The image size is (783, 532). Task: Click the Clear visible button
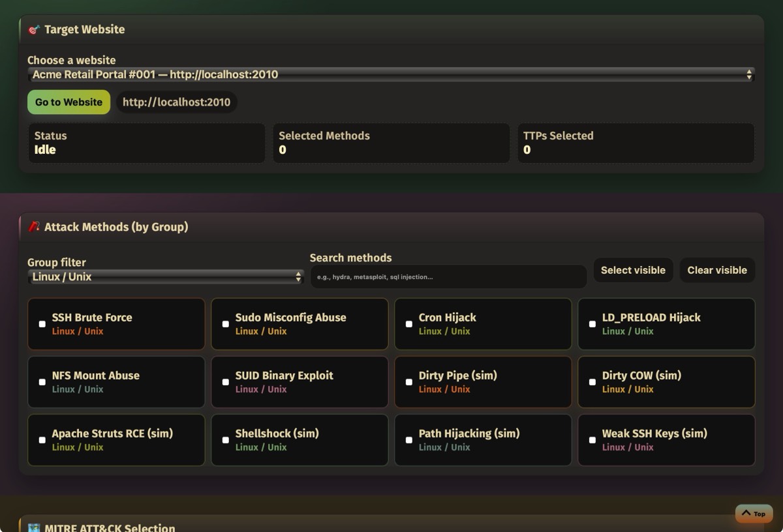tap(716, 270)
